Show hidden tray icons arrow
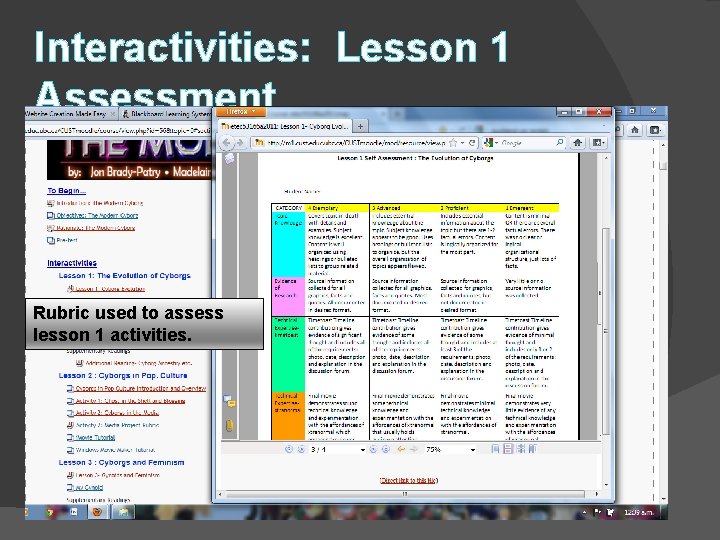 coord(584,512)
